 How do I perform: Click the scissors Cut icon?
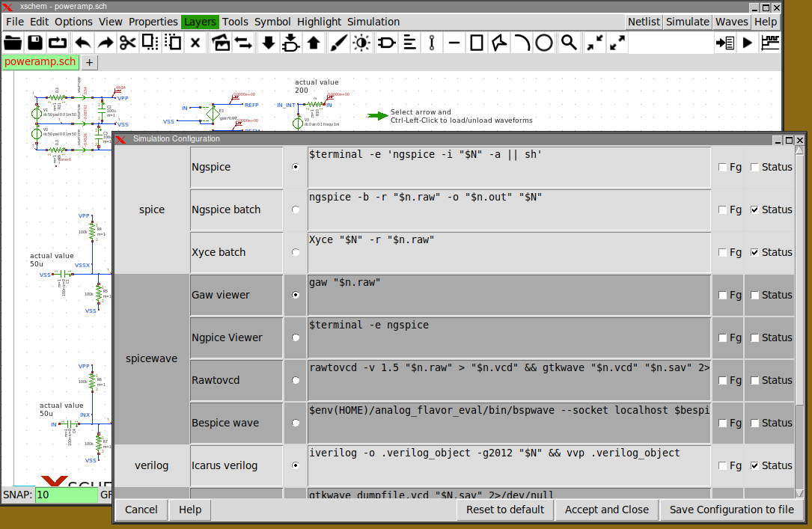[x=128, y=43]
